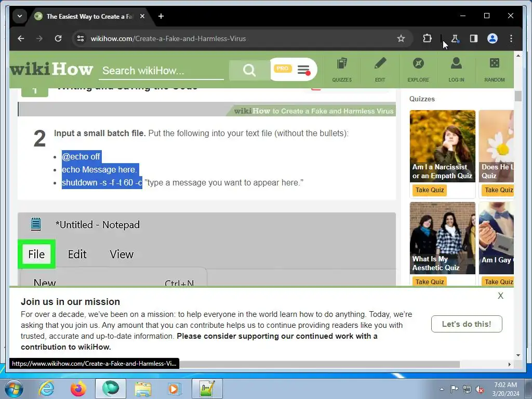532x399 pixels.
Task: Toggle the browser side panel
Action: point(474,38)
